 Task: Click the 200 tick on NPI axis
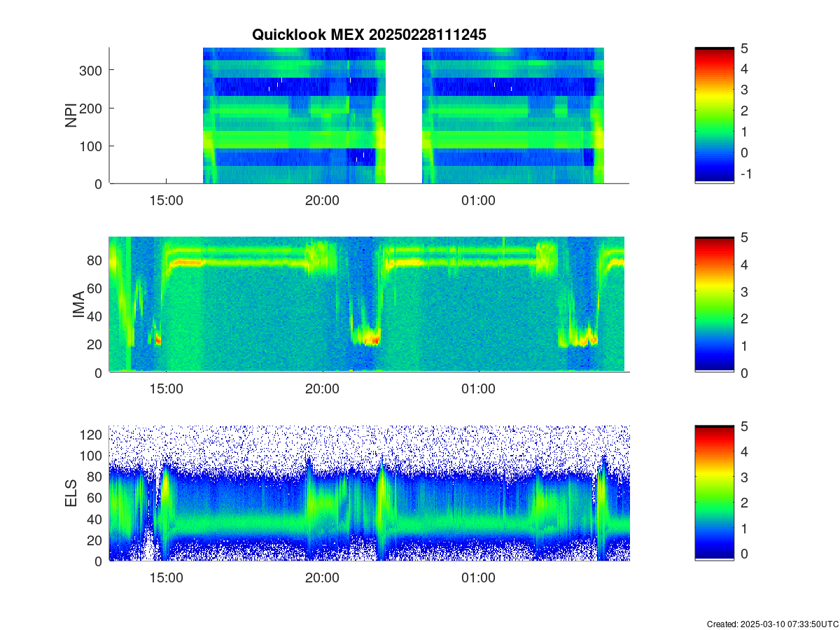pyautogui.click(x=90, y=108)
